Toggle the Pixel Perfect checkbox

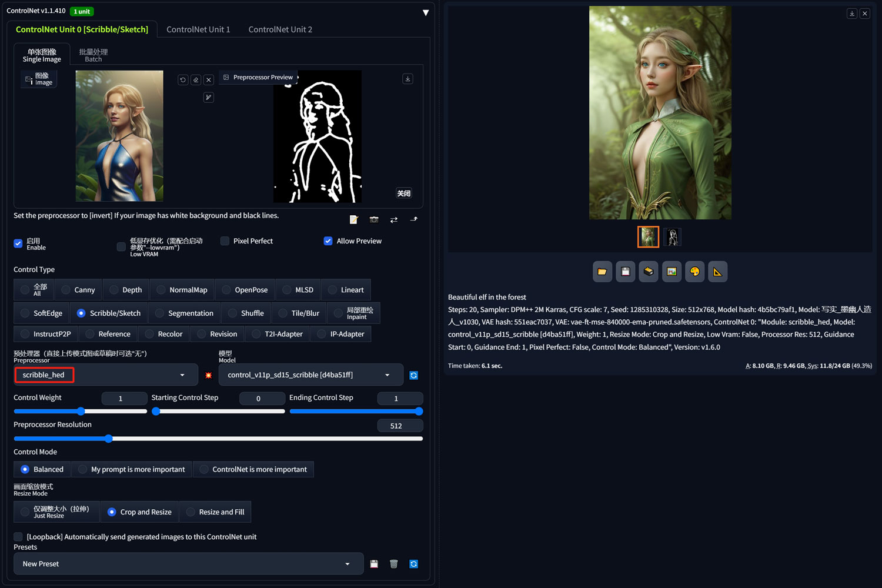(225, 241)
